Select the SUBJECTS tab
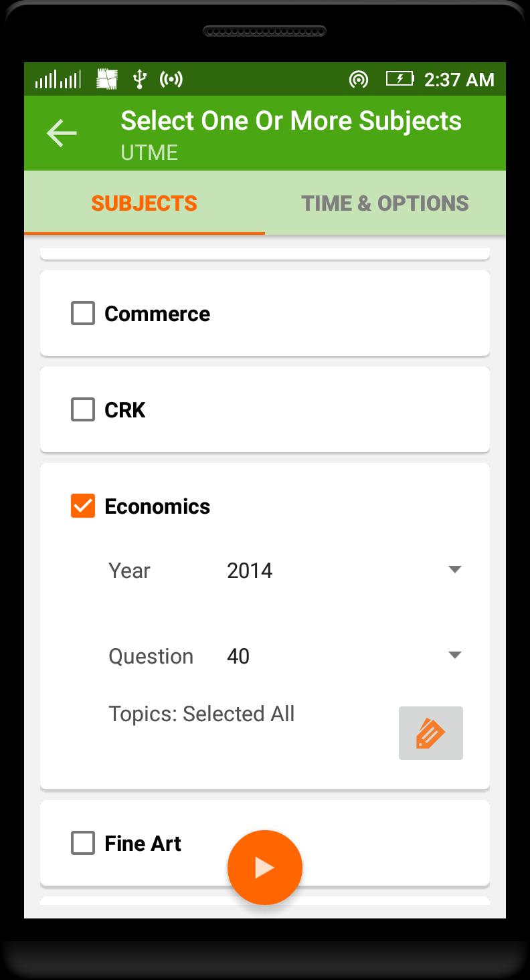The image size is (530, 980). click(145, 203)
